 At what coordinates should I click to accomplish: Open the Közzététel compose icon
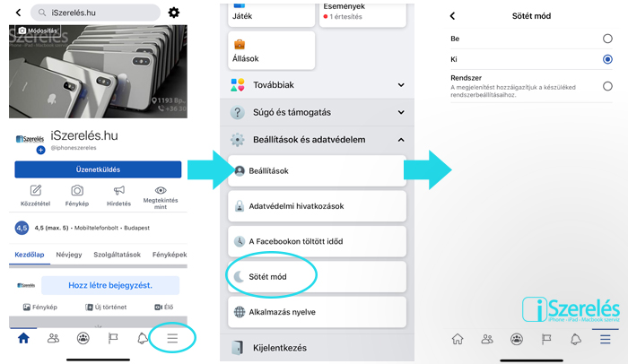coord(36,190)
